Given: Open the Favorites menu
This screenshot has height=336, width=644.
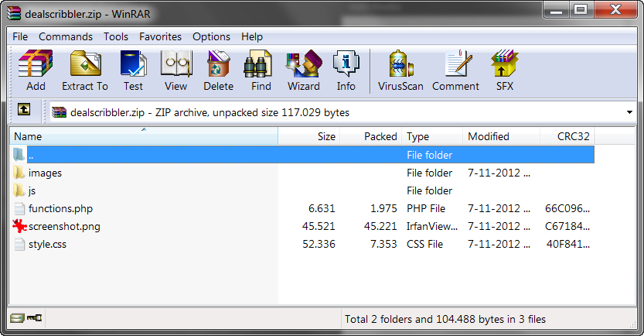Looking at the screenshot, I should pyautogui.click(x=160, y=36).
